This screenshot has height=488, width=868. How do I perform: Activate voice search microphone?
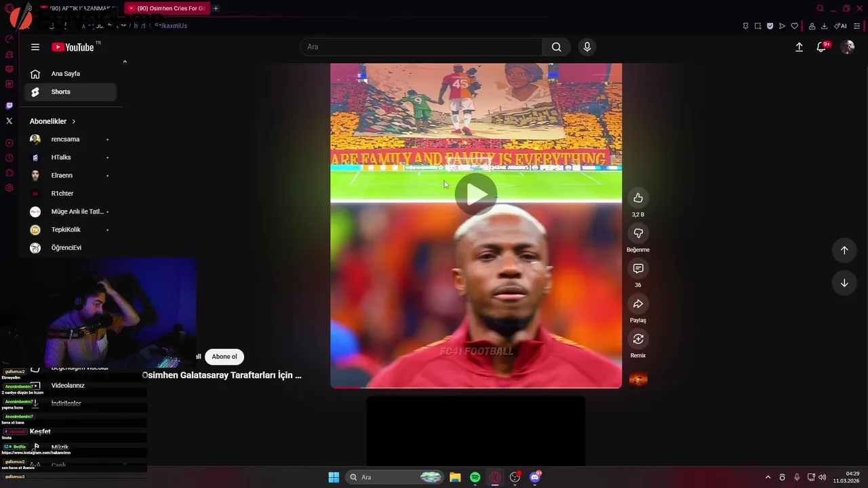[587, 47]
